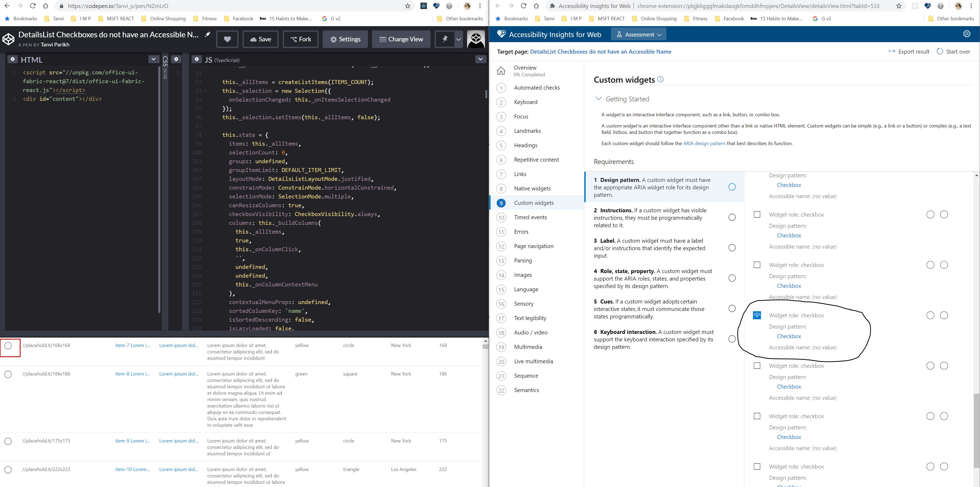Toggle the highlighted visualization eye checkbox
The width and height of the screenshot is (980, 487).
757,315
